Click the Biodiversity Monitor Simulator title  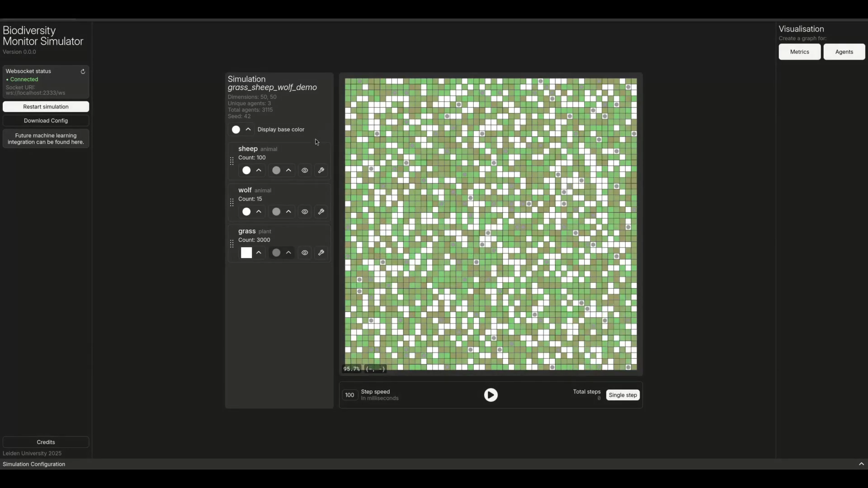click(x=43, y=36)
